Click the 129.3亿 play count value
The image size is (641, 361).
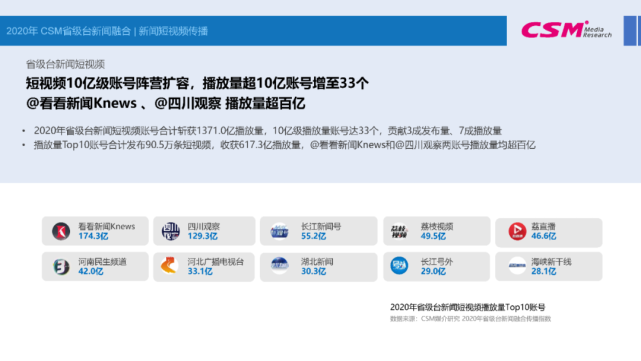[x=203, y=236]
